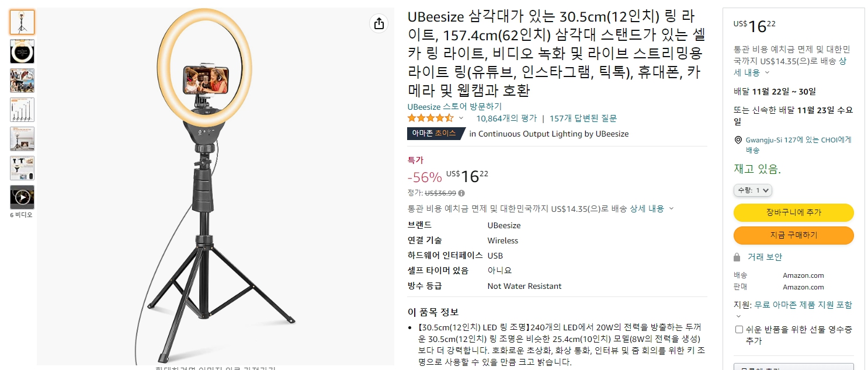View the 157개 답변된 질문 link

click(x=584, y=117)
